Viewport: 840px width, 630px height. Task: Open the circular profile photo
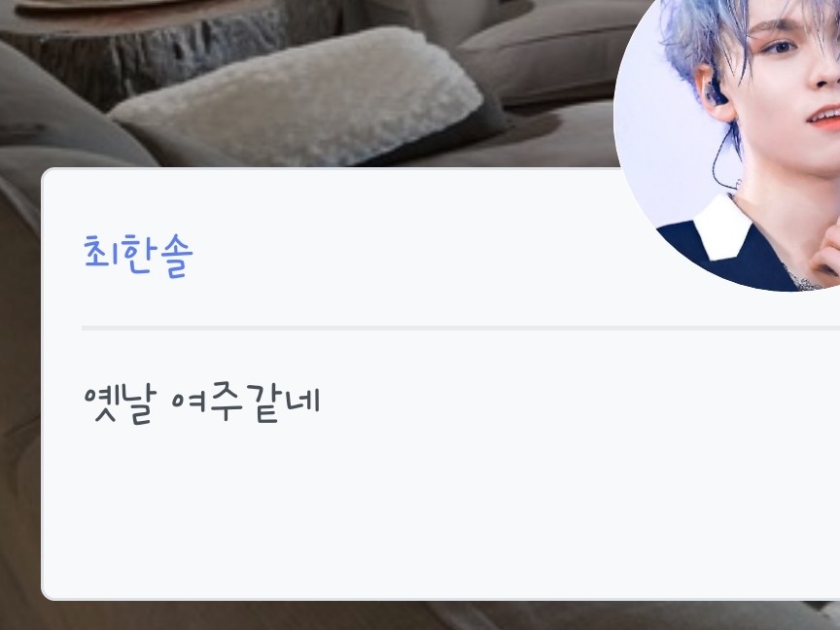point(727,145)
